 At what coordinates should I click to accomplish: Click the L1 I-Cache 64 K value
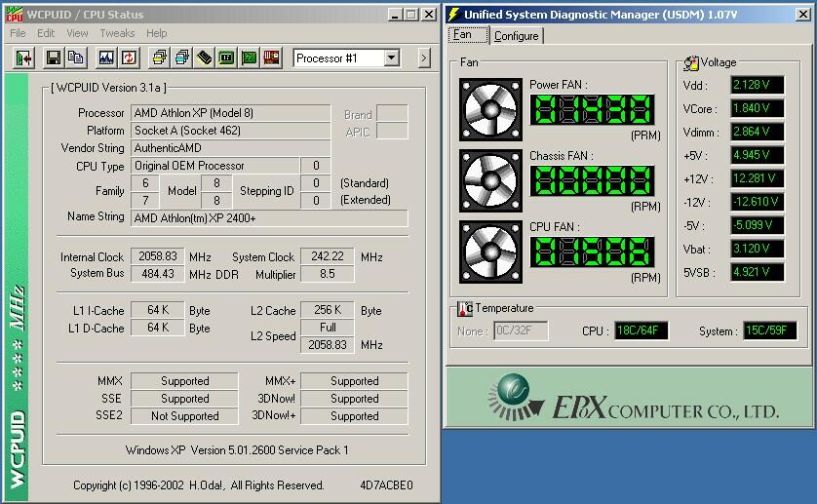tap(157, 310)
